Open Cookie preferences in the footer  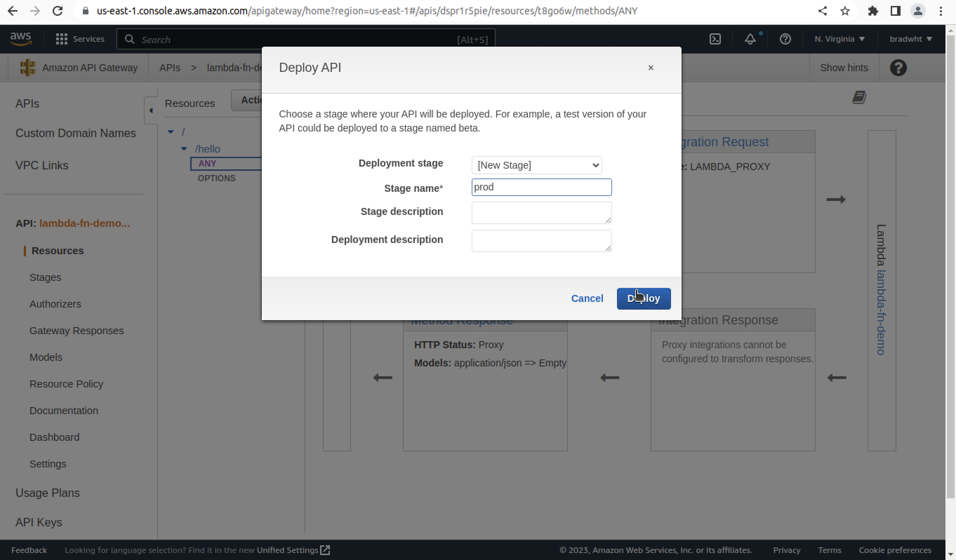pos(895,550)
